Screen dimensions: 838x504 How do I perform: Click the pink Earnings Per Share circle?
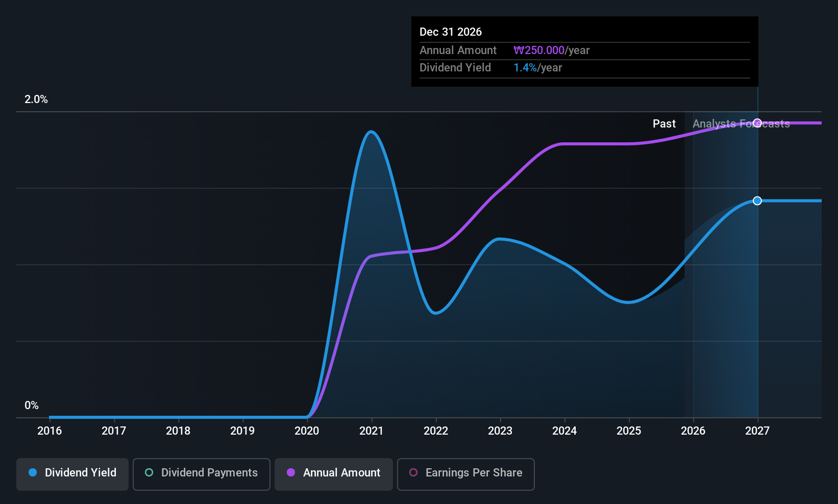[x=413, y=473]
